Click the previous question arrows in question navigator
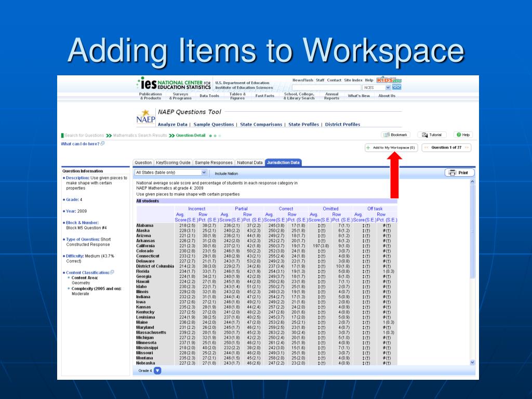Screen dimensions: 532x399 426,148
